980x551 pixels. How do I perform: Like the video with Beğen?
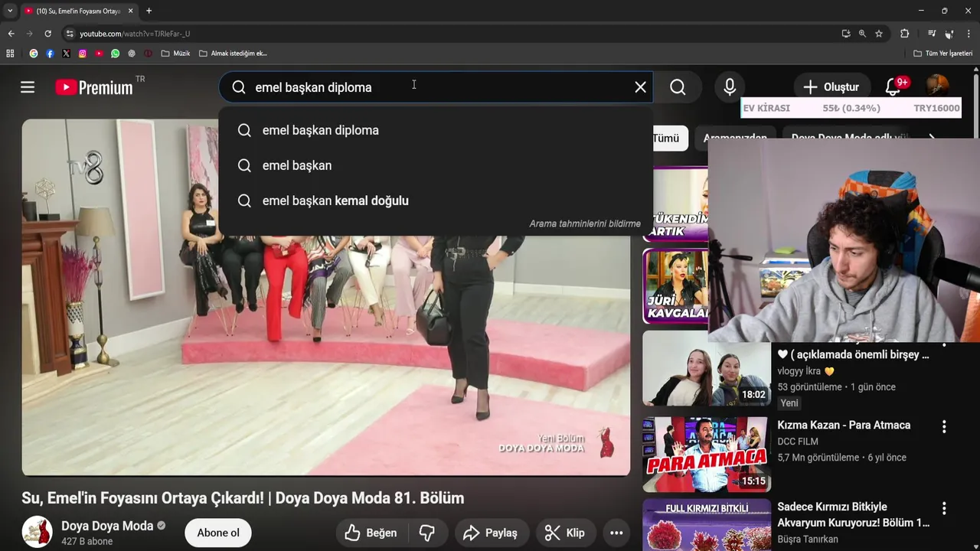click(x=372, y=533)
